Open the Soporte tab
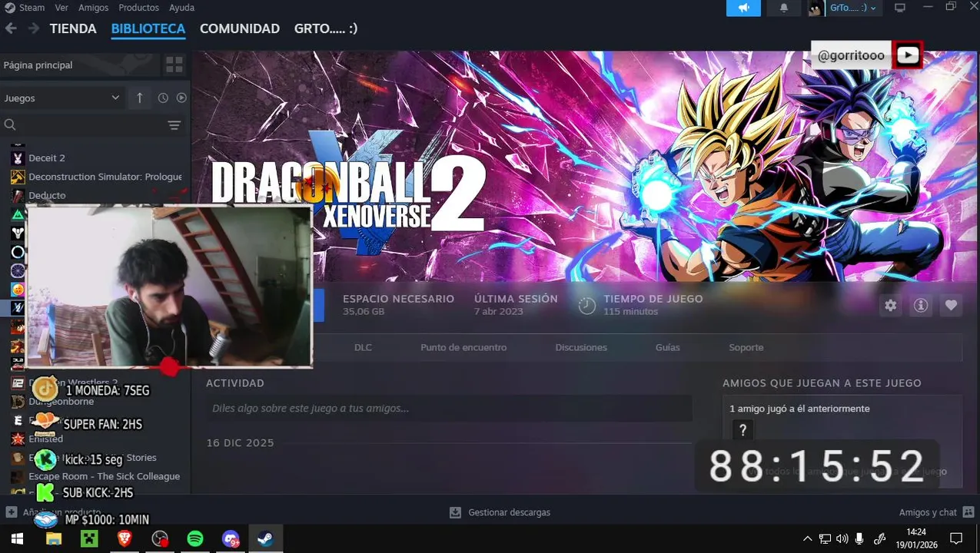This screenshot has height=553, width=980. click(746, 347)
